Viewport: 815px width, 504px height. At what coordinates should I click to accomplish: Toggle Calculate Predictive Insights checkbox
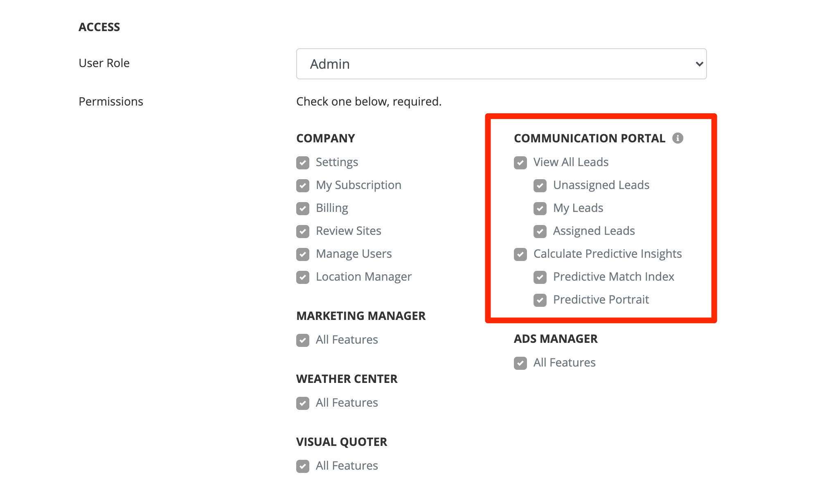tap(520, 254)
